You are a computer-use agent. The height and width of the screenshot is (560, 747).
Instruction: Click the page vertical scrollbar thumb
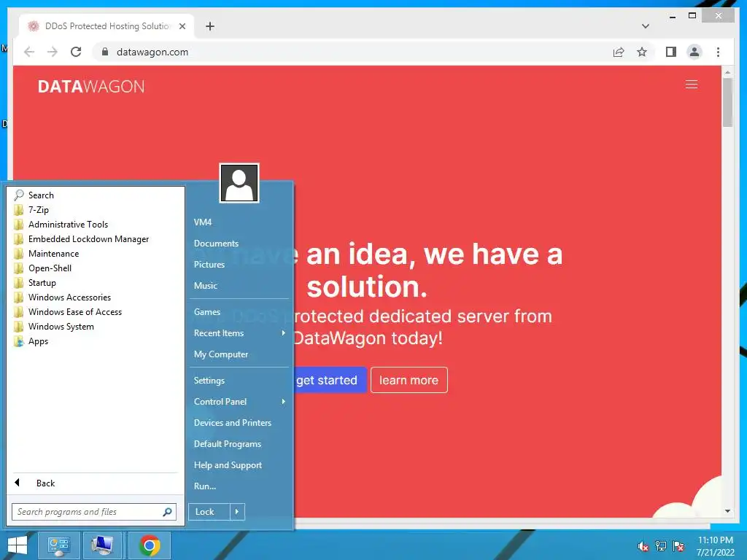coord(727,102)
